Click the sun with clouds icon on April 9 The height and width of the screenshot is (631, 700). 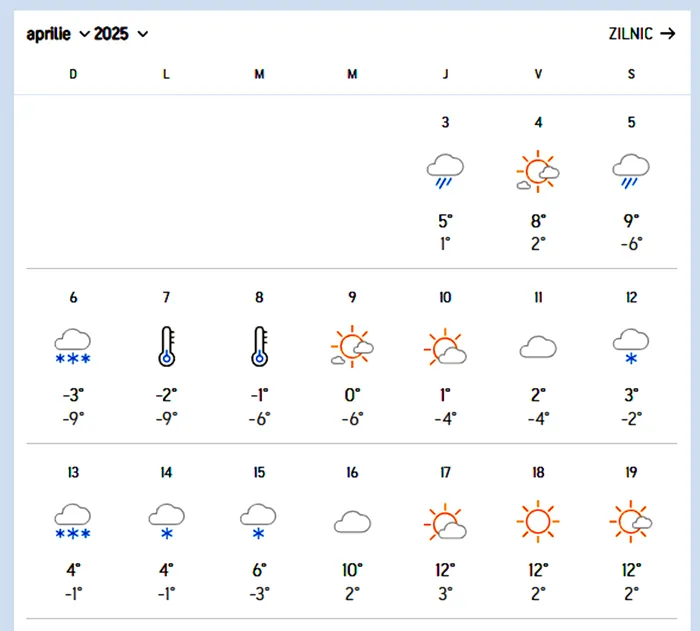point(352,346)
